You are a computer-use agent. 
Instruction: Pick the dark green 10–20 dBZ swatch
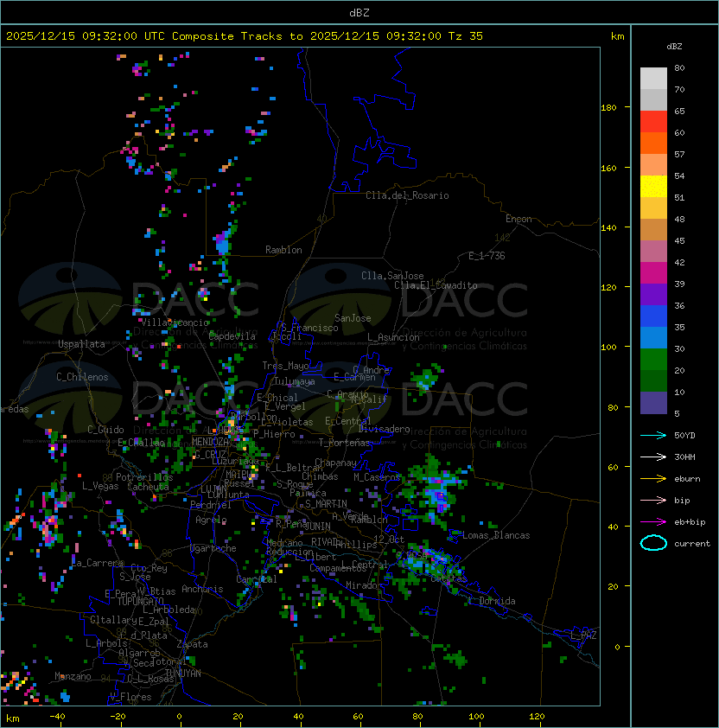pyautogui.click(x=653, y=380)
